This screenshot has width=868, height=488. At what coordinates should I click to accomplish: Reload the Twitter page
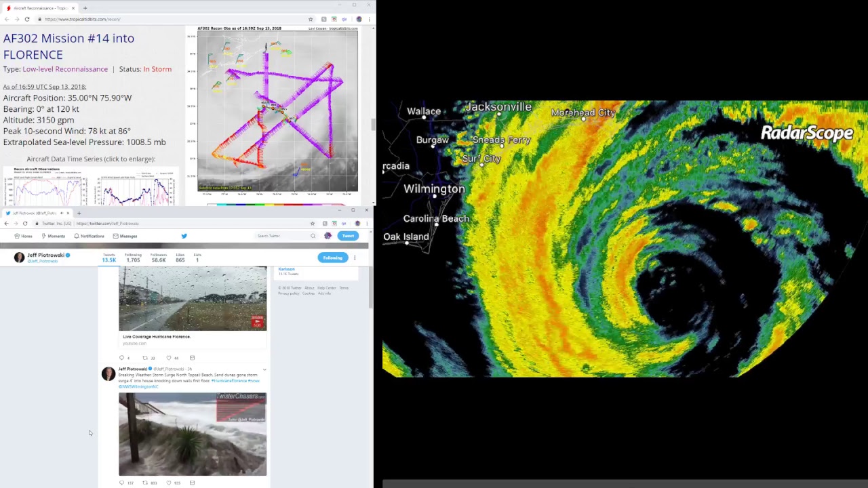pos(25,224)
